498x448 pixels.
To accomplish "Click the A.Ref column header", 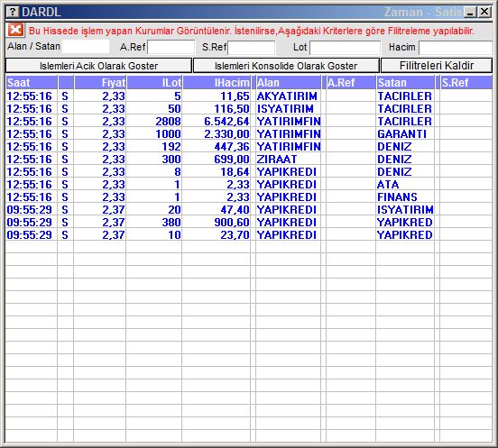I will click(x=351, y=83).
